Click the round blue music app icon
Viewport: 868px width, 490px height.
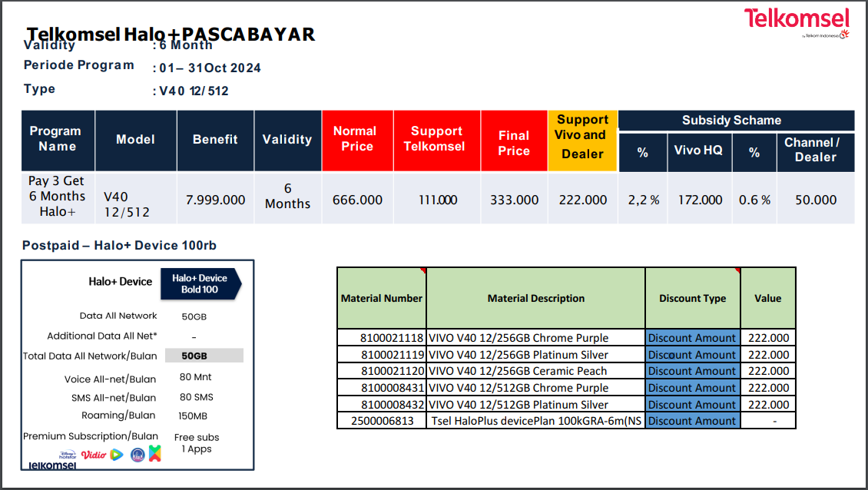(x=137, y=455)
